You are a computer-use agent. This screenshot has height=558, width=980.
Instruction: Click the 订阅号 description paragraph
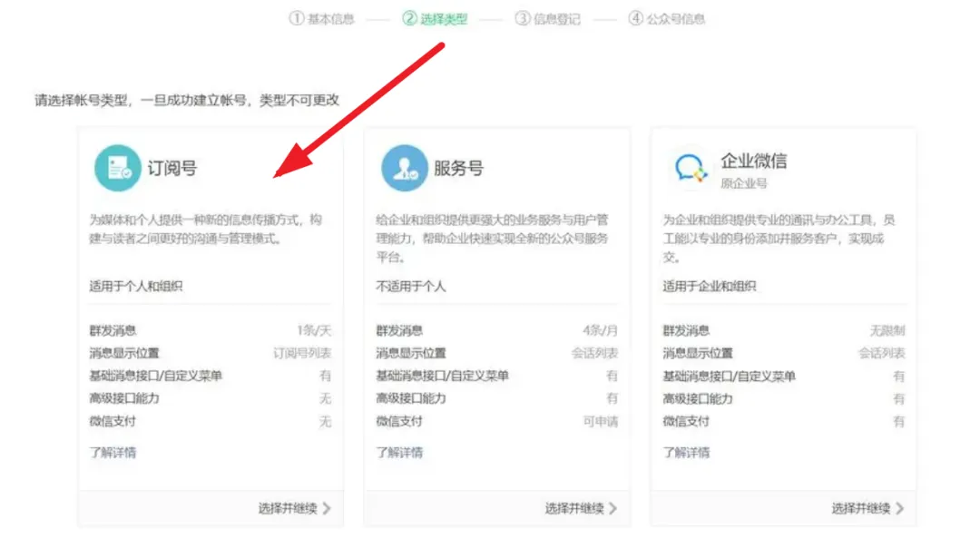(206, 230)
